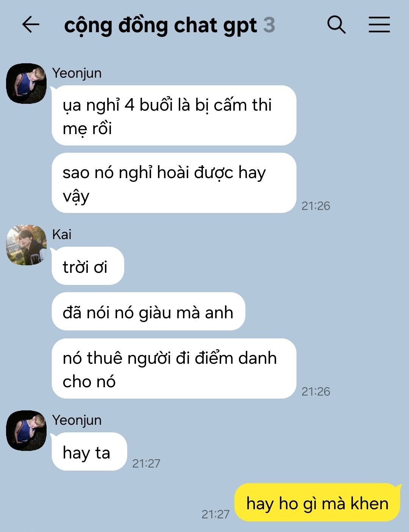Tap Yeonjun's name above "hay ta"
This screenshot has height=532, width=409.
click(x=77, y=420)
